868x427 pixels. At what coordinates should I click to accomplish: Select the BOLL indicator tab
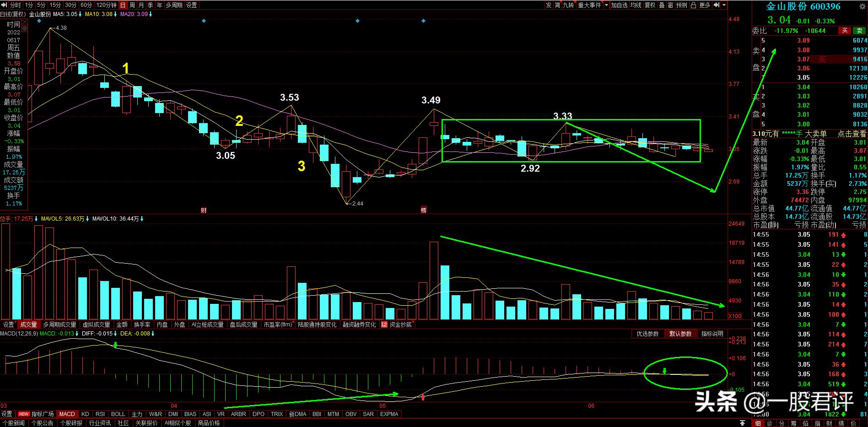point(118,414)
